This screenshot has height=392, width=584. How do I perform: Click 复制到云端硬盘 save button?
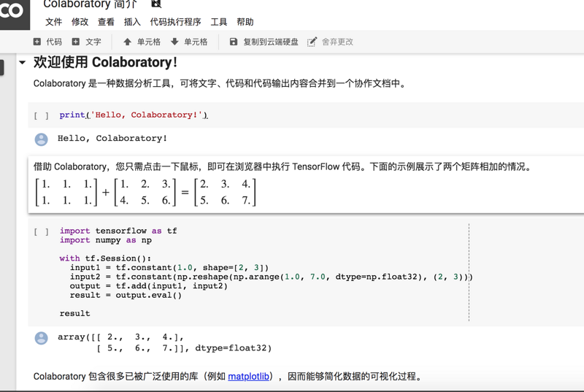(x=264, y=42)
